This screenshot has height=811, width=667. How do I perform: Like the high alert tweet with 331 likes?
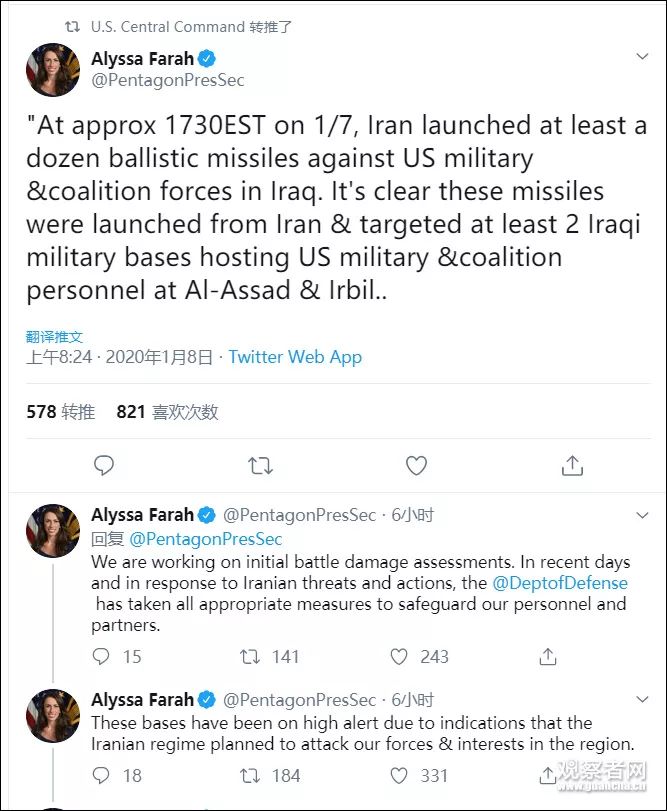399,775
